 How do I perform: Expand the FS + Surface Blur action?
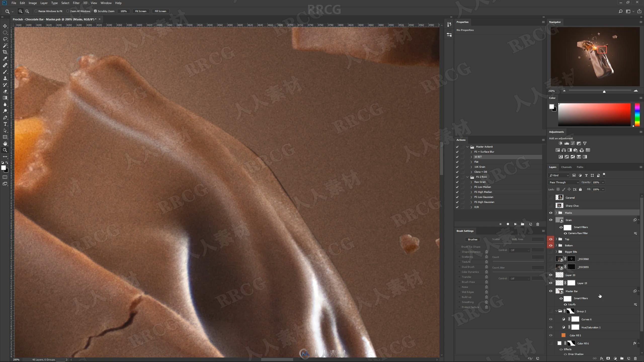(x=471, y=152)
